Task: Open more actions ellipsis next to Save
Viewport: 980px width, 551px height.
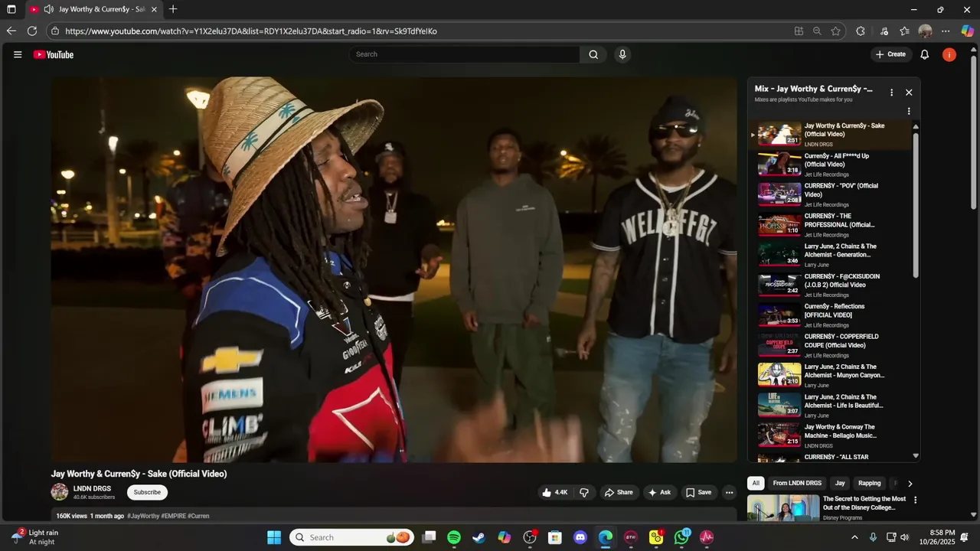Action: click(x=729, y=493)
